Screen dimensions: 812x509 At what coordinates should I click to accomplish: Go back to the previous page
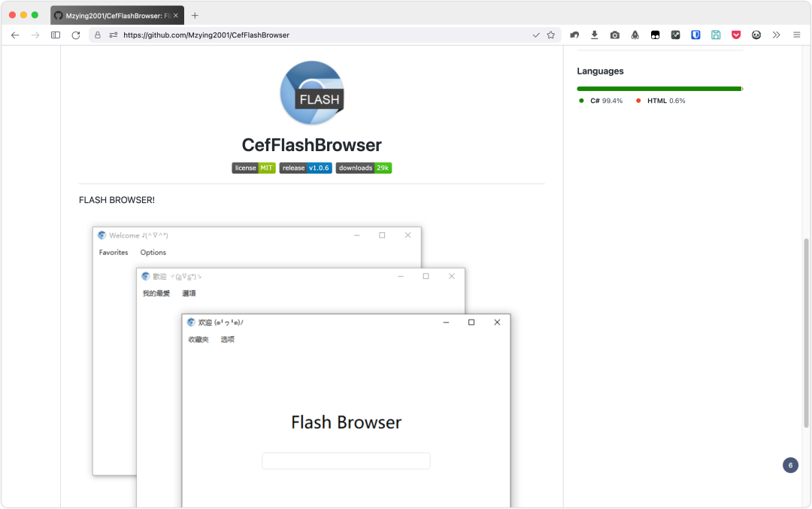(15, 35)
